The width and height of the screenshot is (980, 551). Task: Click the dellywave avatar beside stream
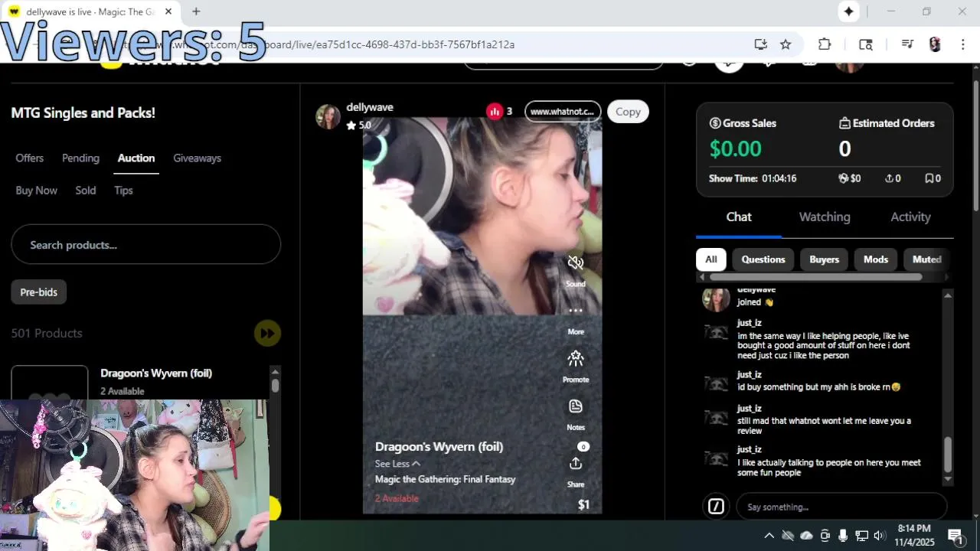328,116
